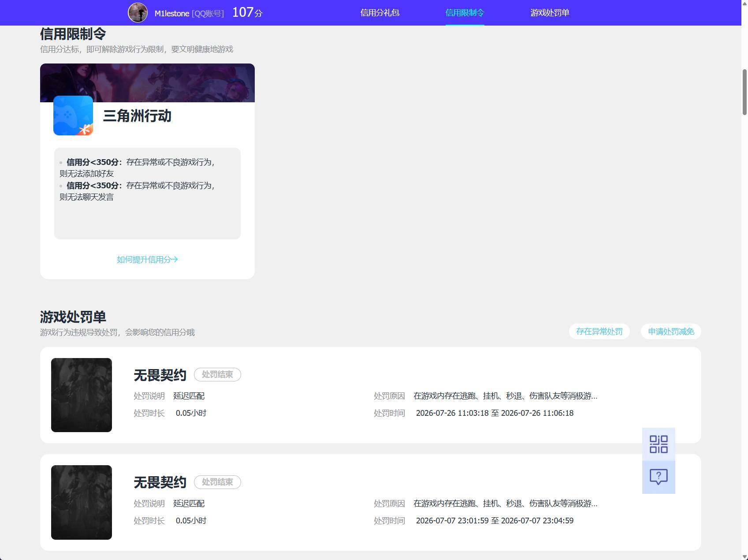Open the 游戏处罚单 tab
The height and width of the screenshot is (560, 748).
click(550, 13)
